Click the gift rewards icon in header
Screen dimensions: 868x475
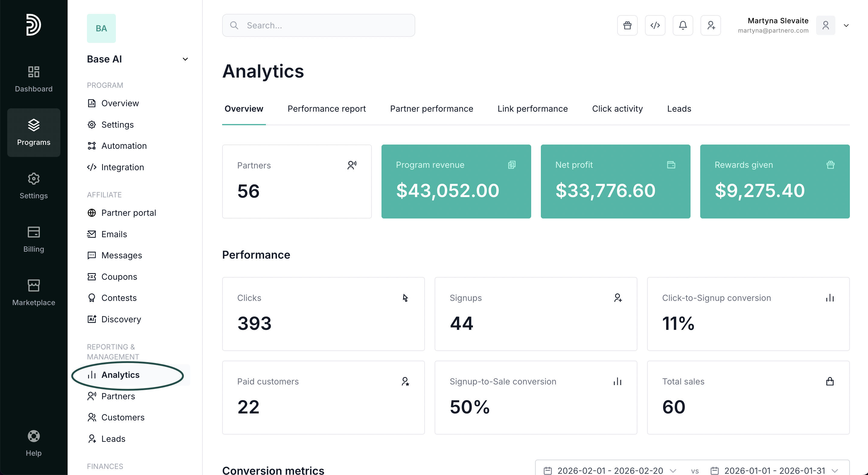pos(627,25)
